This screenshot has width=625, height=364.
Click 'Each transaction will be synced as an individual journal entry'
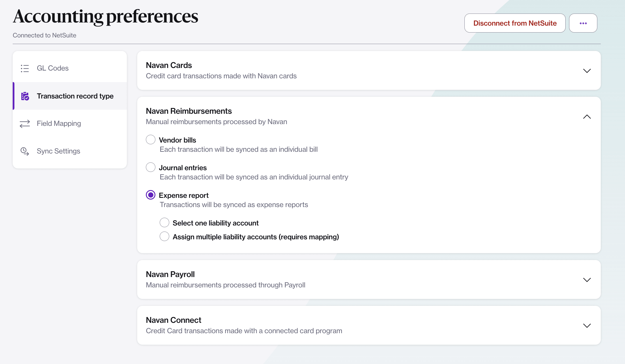pos(254,177)
